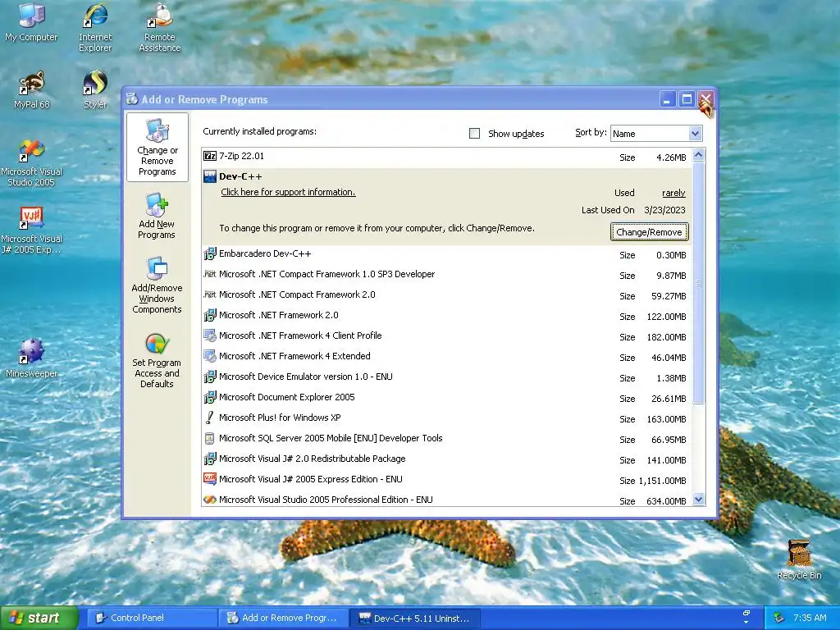The width and height of the screenshot is (840, 630).
Task: Select Microsoft Document Explorer 2005 row
Action: click(447, 398)
